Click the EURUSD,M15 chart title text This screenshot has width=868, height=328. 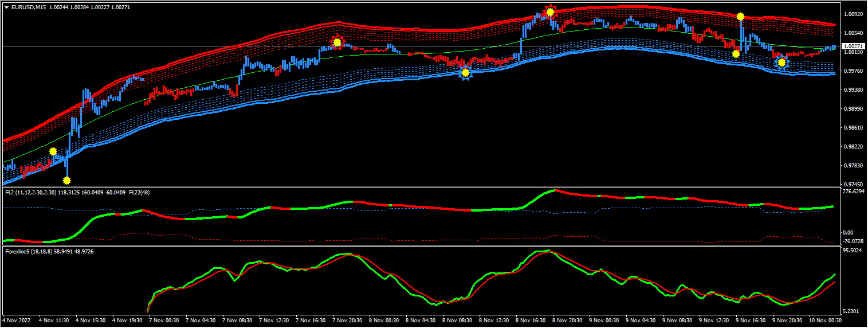[29, 7]
